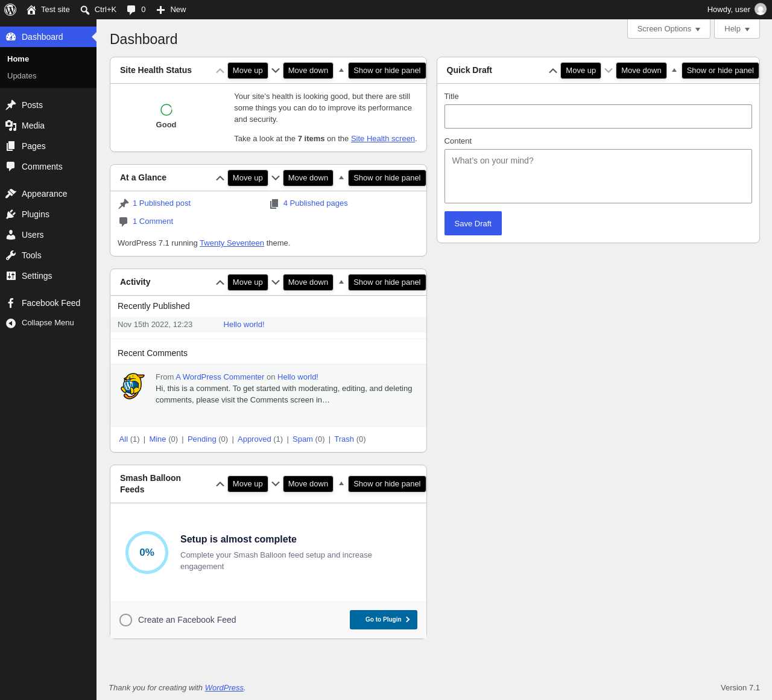Click the house icon beside Test site
Screen dimensions: 772x700
[31, 10]
